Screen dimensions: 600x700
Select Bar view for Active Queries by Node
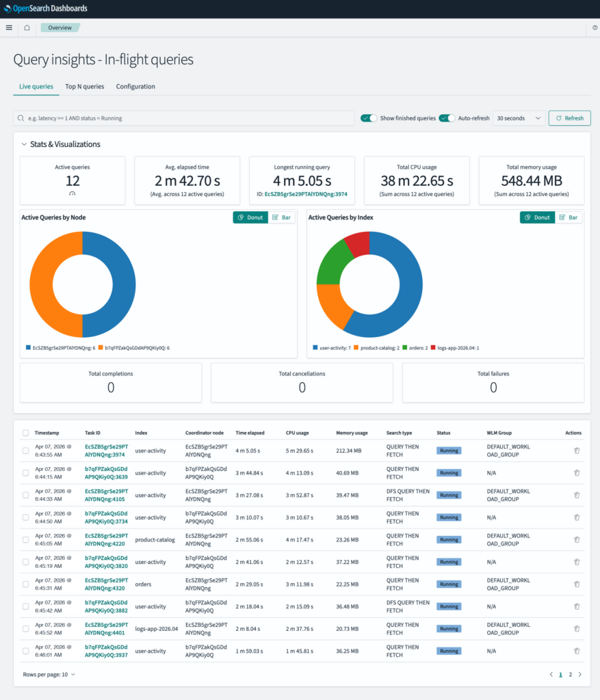click(281, 217)
